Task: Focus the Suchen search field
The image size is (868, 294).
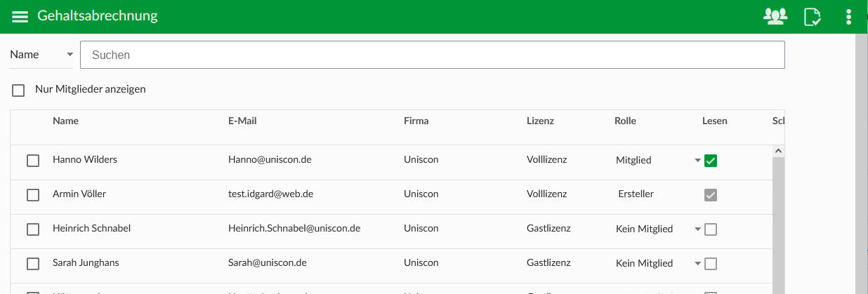Action: 433,55
